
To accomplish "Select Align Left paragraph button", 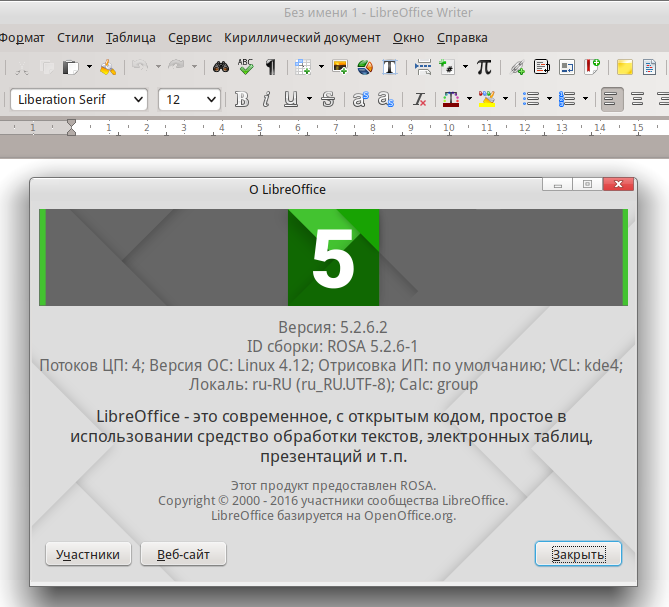I will click(612, 99).
